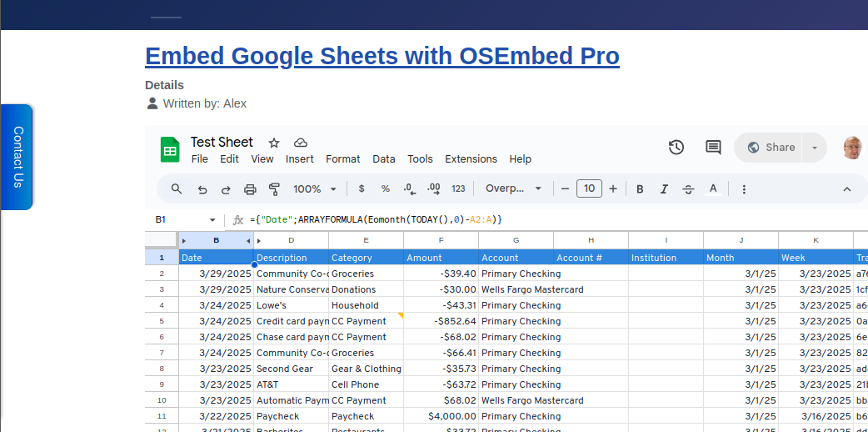868x432 pixels.
Task: Toggle bold formatting
Action: (640, 189)
